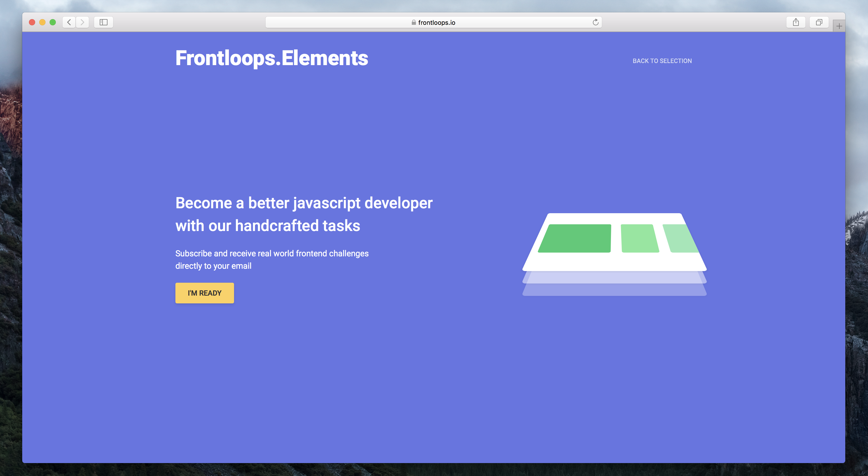Toggle the Safari sidebar icon
868x476 pixels.
[103, 22]
